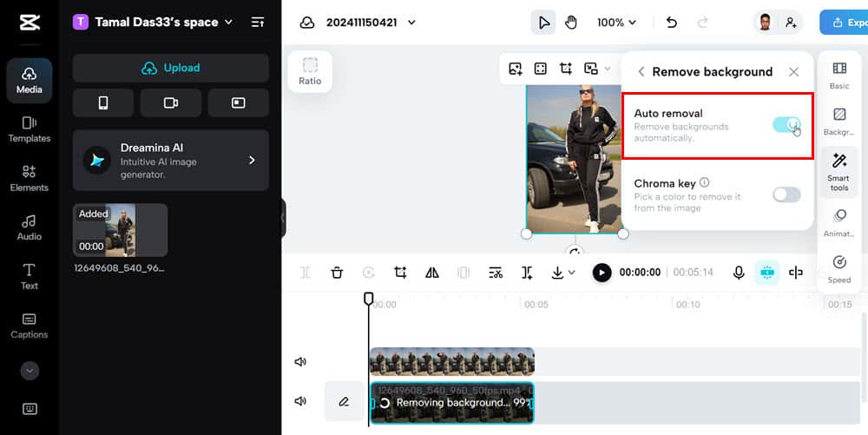Screen dimensions: 868x435
Task: Click the video preview on canvas
Action: tap(574, 159)
